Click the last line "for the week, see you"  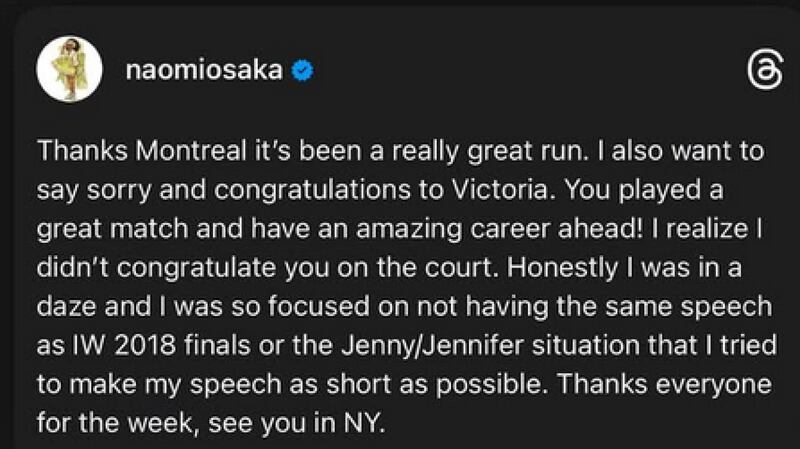[211, 423]
